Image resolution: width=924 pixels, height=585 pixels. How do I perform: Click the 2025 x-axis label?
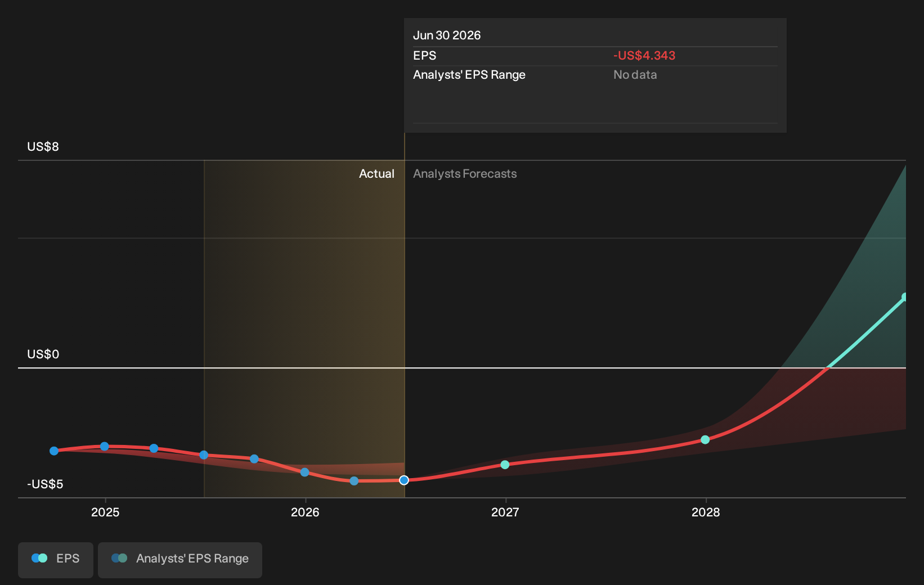pos(105,512)
